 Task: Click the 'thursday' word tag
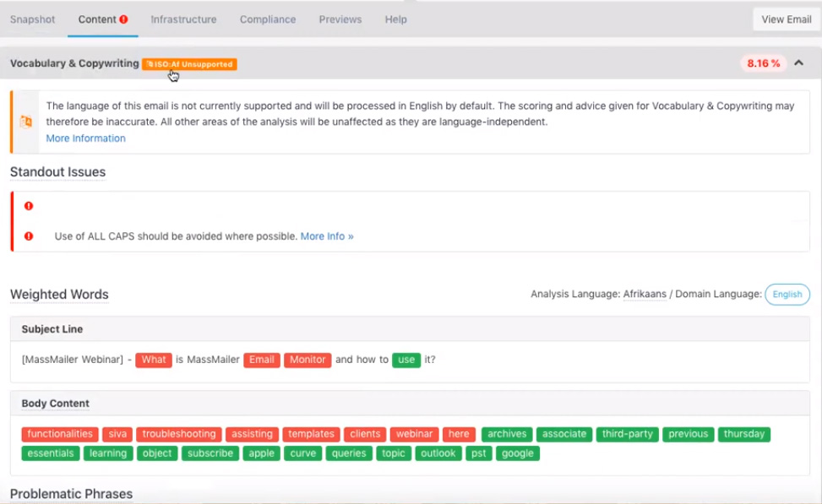coord(744,434)
